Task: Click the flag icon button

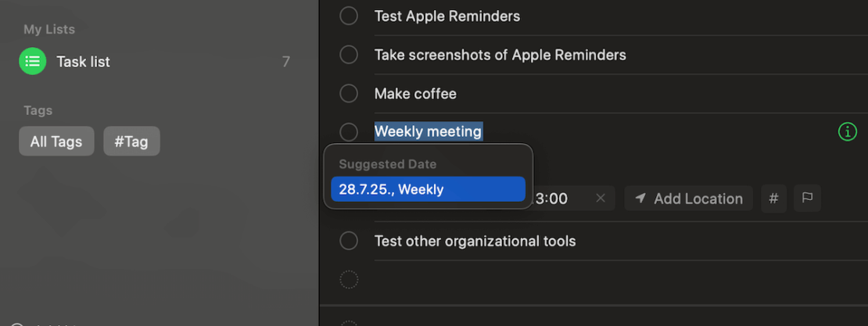Action: tap(807, 199)
